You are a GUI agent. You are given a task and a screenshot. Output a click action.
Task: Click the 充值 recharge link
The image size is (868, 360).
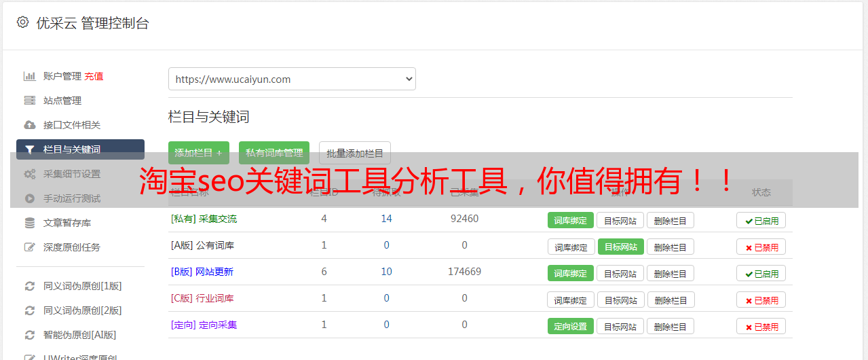[x=94, y=76]
